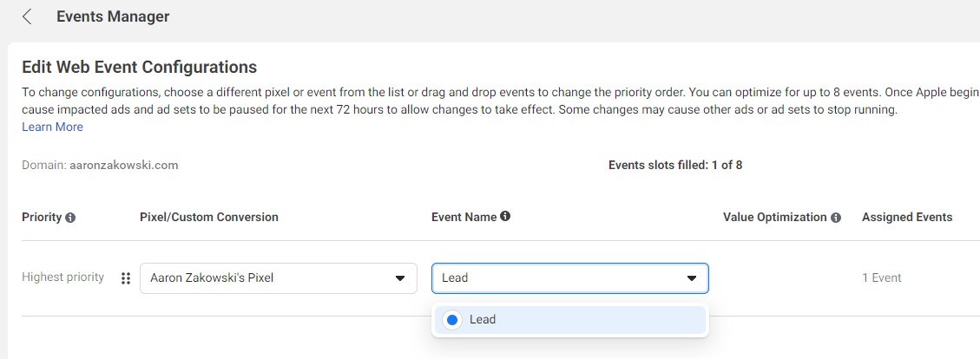Click the back arrow beside Events Manager
Viewport: 980px width, 359px height.
[x=27, y=16]
